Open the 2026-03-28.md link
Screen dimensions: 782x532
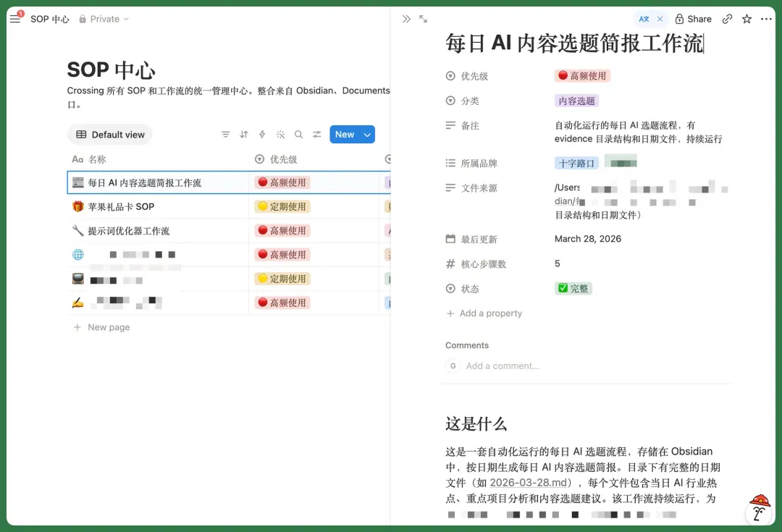tap(529, 483)
